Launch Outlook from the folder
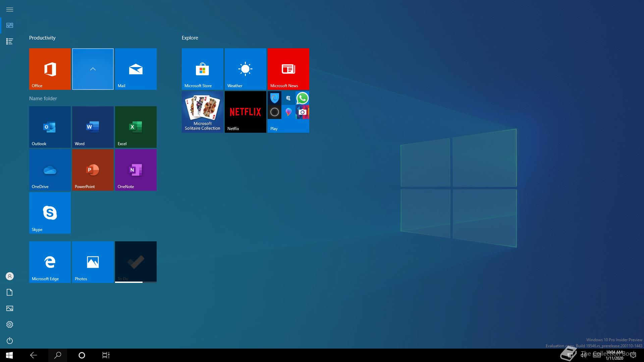The image size is (644, 362). pos(50,127)
